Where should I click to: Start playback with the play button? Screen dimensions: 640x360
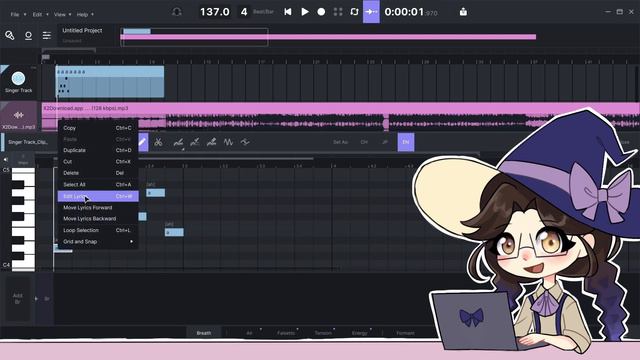click(x=304, y=12)
